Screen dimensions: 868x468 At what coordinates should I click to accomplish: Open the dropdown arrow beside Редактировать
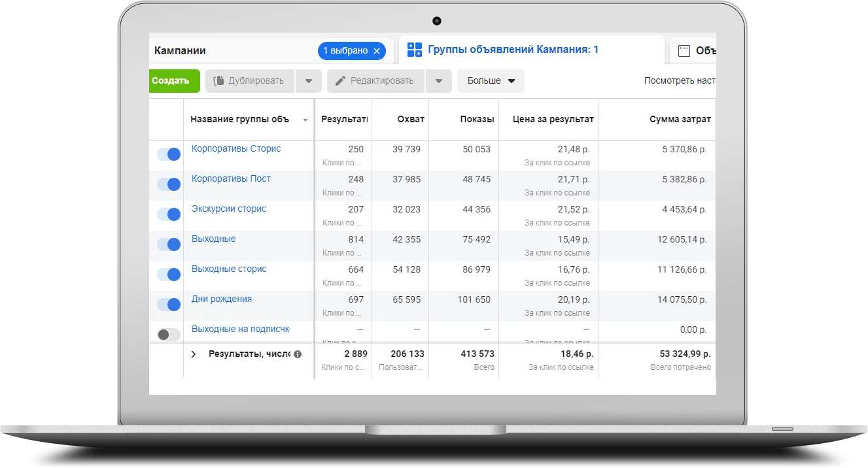439,81
